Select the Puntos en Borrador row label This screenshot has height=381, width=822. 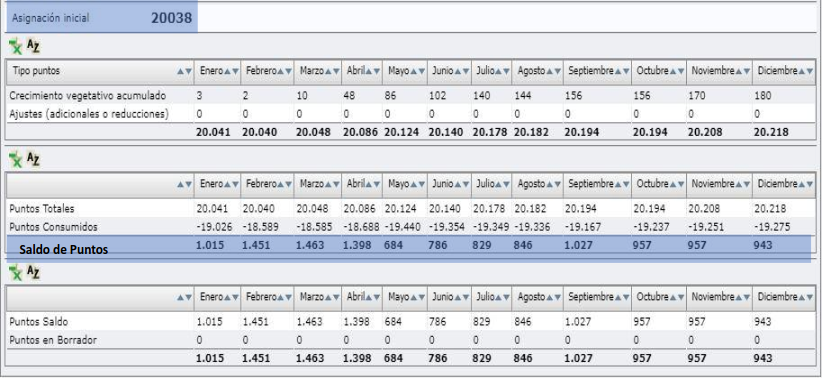click(53, 340)
